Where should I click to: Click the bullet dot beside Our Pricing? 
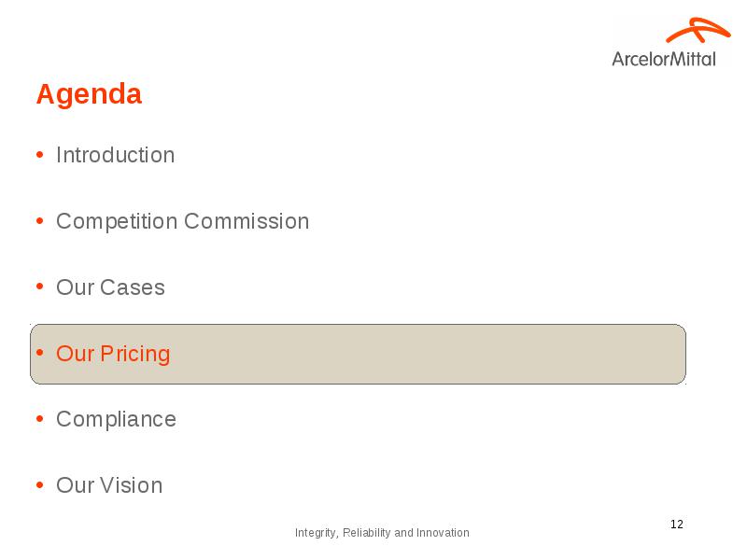click(40, 353)
